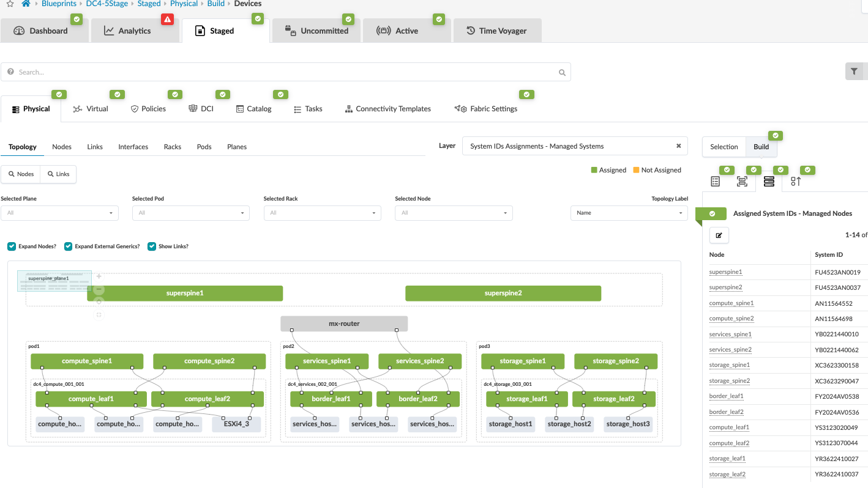Viewport: 868px width, 488px height.
Task: Click the Links search button
Action: pyautogui.click(x=58, y=174)
